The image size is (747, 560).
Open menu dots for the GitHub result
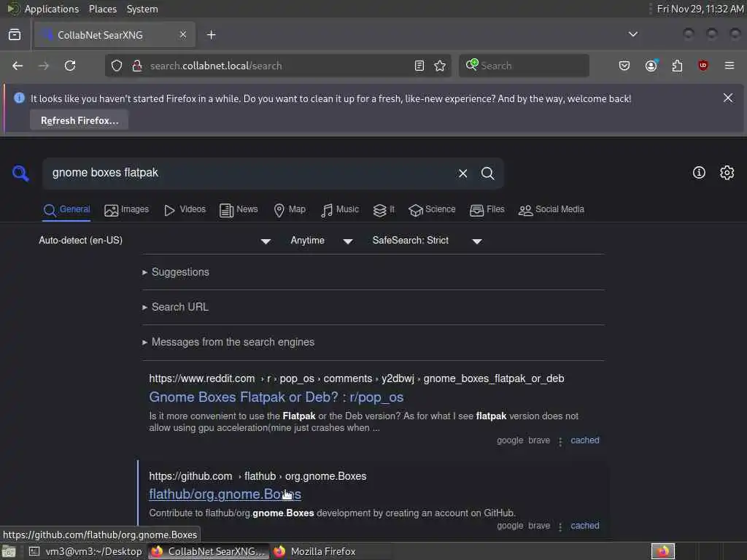tap(560, 526)
